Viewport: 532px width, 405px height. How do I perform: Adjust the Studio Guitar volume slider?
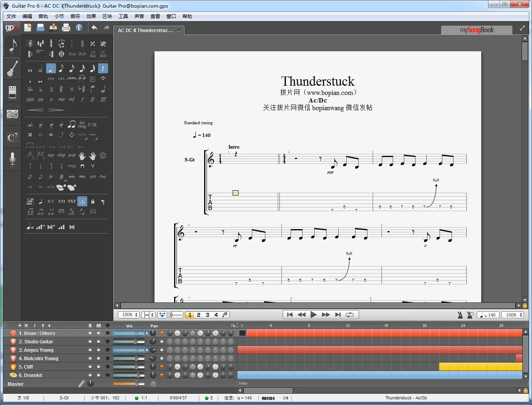(x=128, y=342)
